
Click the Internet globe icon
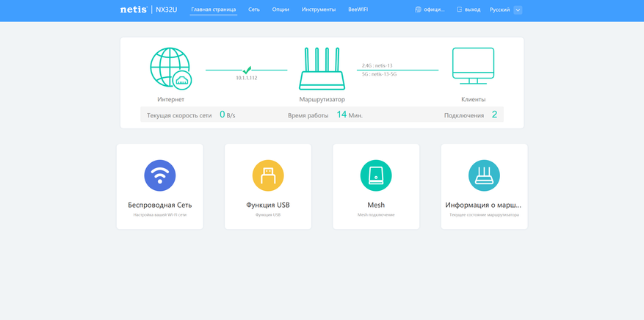click(x=170, y=68)
